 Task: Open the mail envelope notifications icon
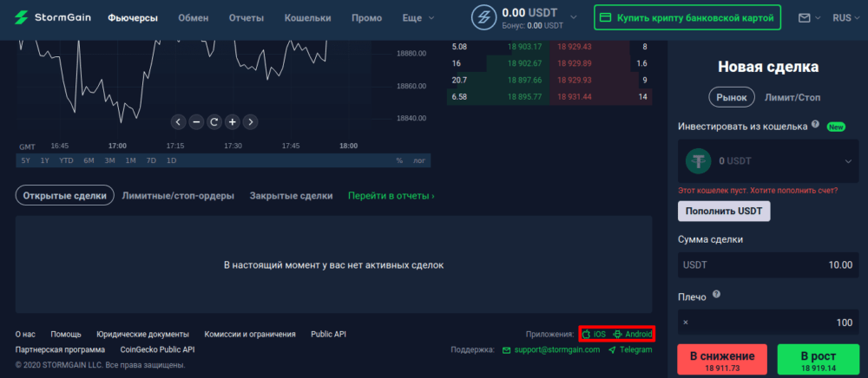(804, 17)
